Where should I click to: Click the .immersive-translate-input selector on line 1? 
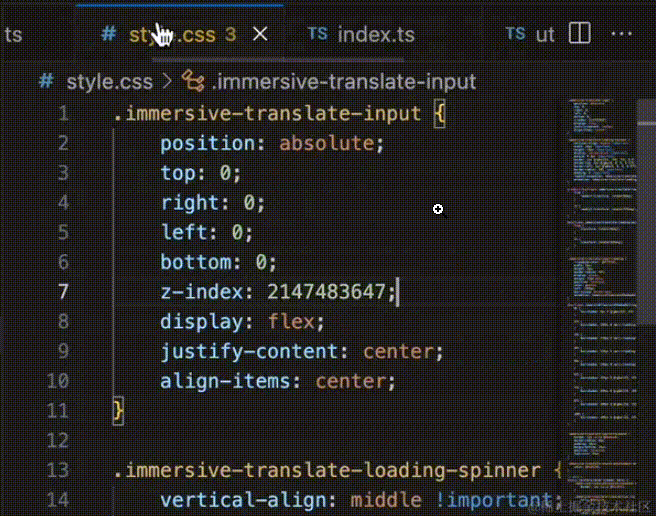[x=267, y=113]
